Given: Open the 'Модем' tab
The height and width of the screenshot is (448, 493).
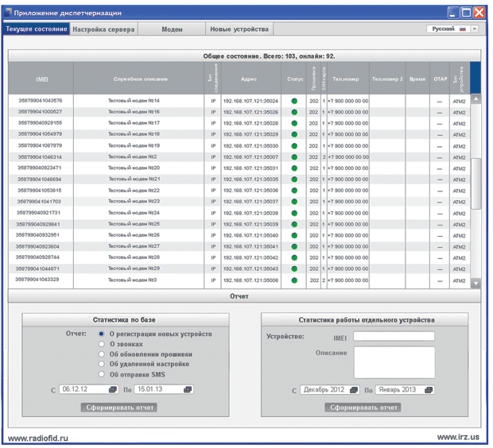Looking at the screenshot, I should click(172, 29).
